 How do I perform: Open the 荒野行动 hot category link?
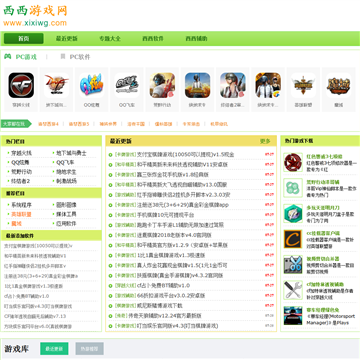coord(22,172)
